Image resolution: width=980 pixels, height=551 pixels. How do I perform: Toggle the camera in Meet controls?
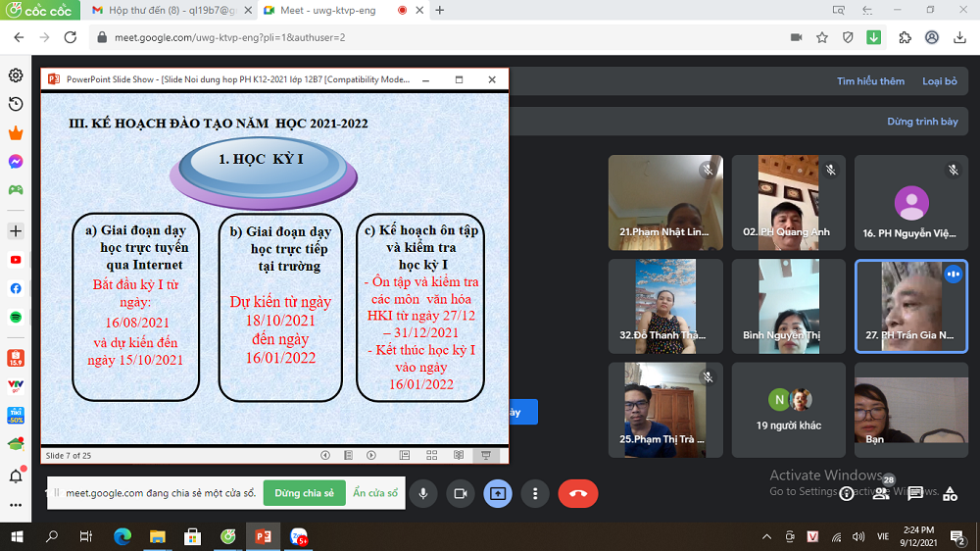[460, 493]
